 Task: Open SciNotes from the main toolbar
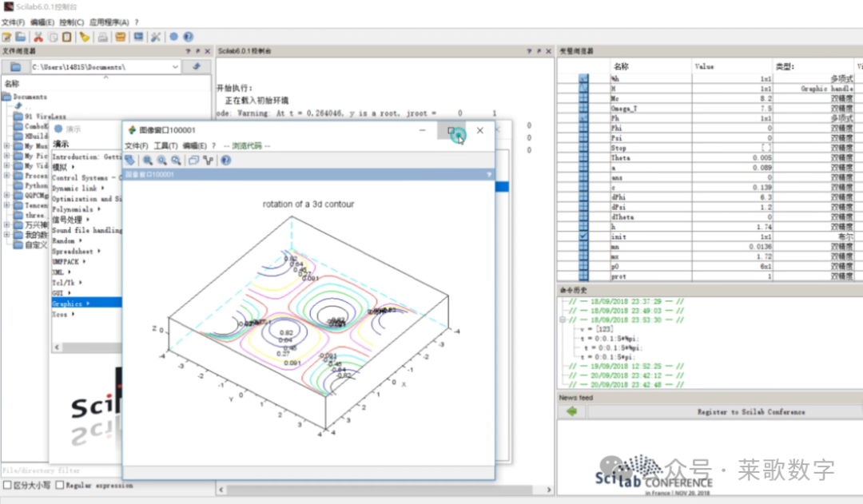click(6, 37)
